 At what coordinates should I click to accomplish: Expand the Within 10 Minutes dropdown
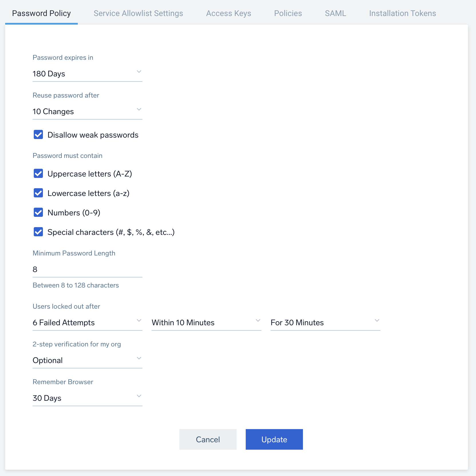(x=206, y=323)
